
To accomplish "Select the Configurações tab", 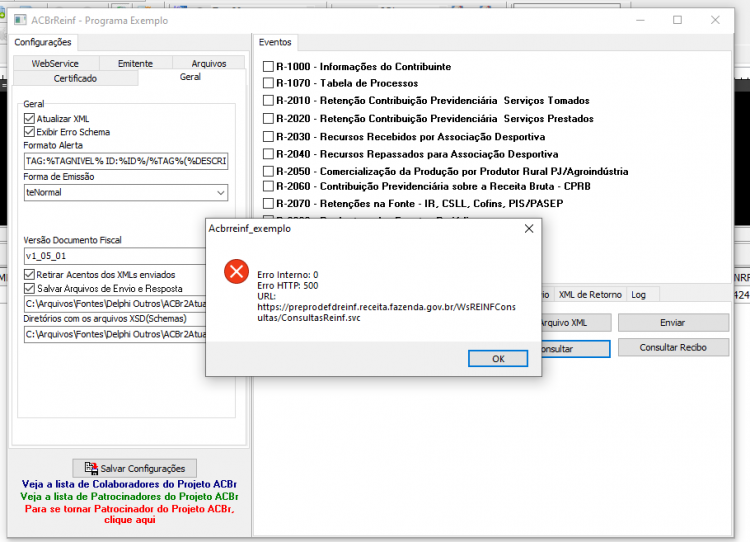I will 43,42.
